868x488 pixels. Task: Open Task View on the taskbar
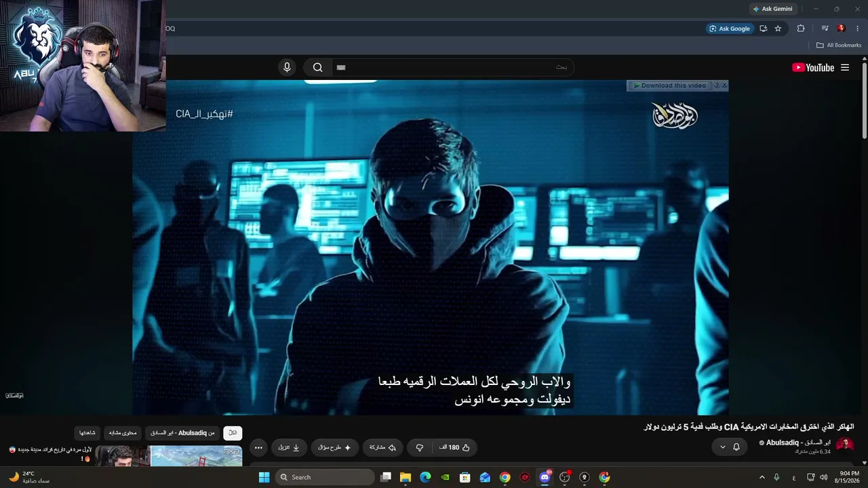point(386,477)
